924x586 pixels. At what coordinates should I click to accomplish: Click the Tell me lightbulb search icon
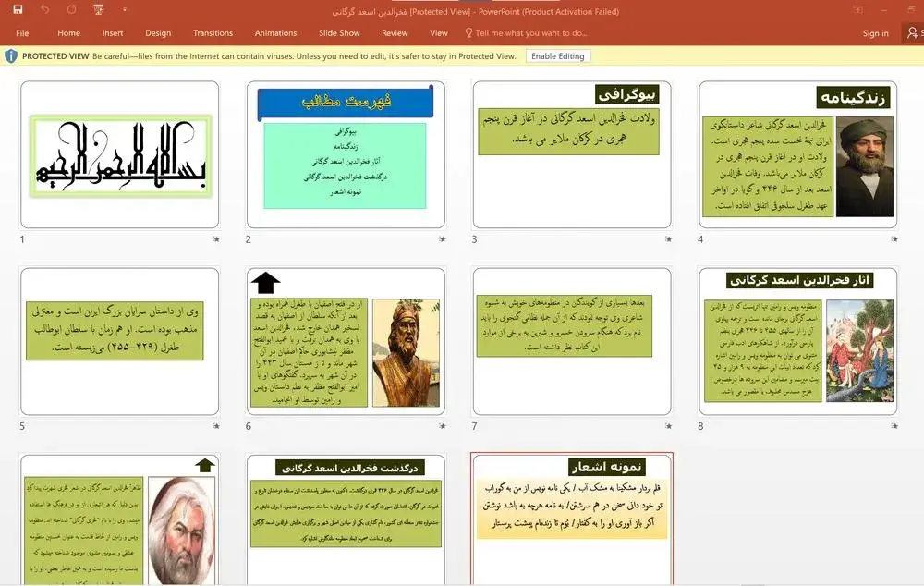tap(468, 32)
